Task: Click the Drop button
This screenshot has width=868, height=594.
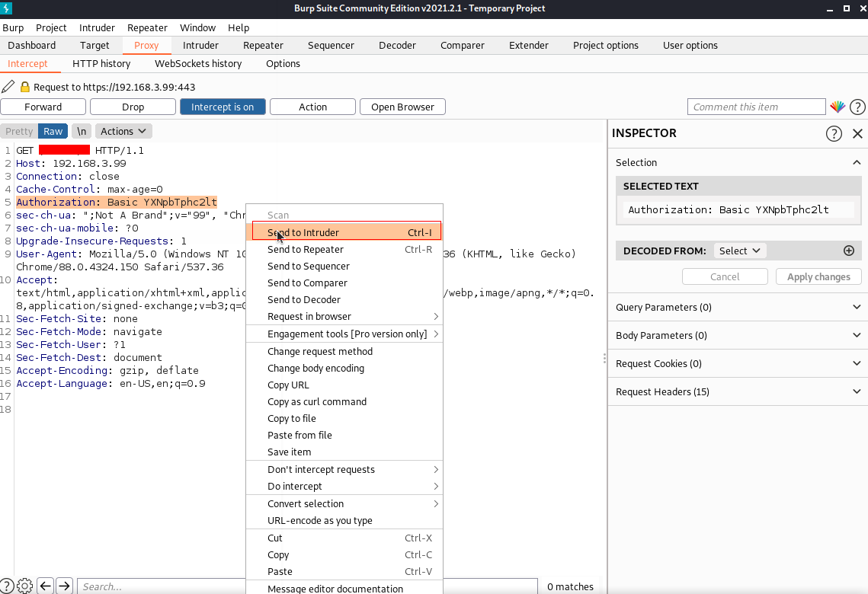Action: click(133, 107)
